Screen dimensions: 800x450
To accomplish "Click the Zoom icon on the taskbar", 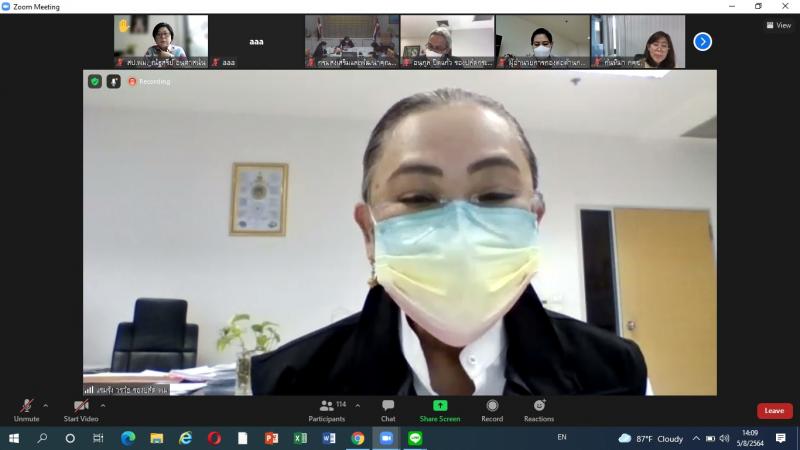I will click(386, 438).
